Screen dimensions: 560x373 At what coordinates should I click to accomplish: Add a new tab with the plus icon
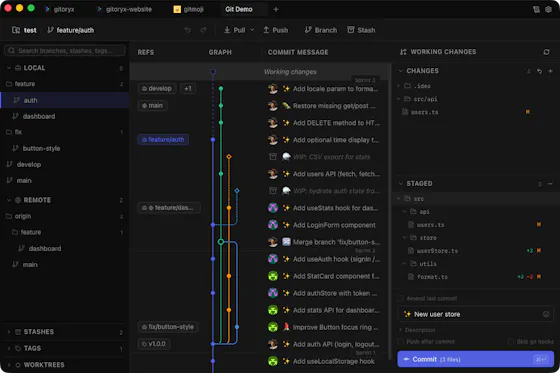click(x=276, y=9)
